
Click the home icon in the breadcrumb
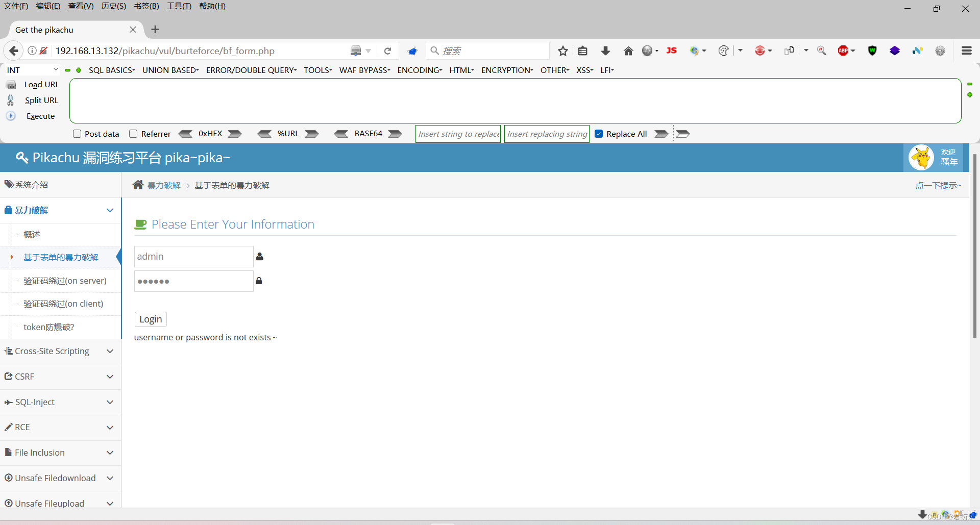coord(138,185)
